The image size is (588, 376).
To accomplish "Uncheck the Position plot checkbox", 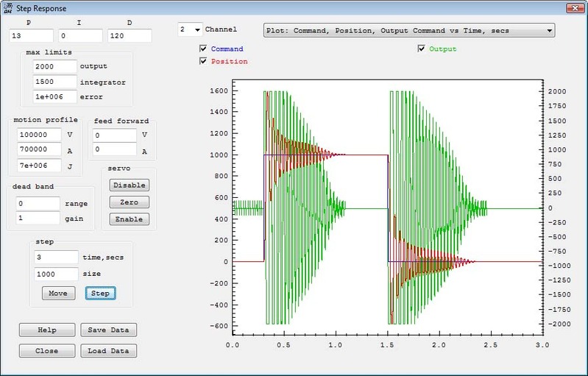I will [x=203, y=62].
